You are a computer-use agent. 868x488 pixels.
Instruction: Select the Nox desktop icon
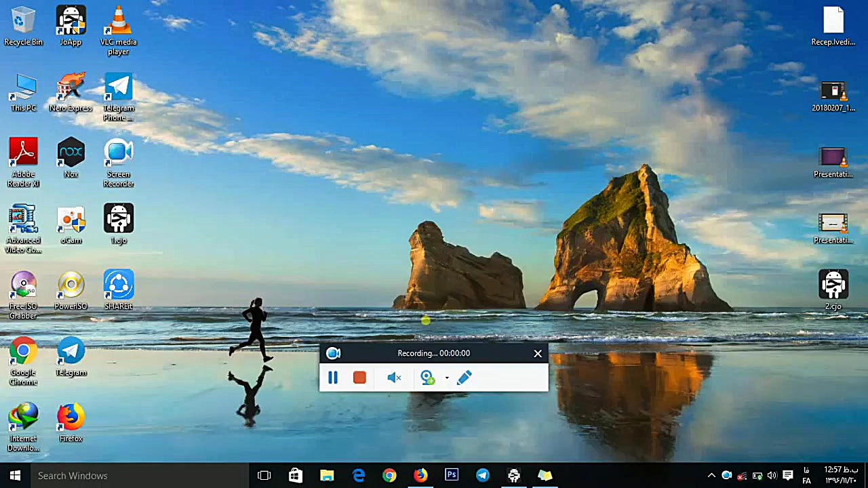[71, 159]
